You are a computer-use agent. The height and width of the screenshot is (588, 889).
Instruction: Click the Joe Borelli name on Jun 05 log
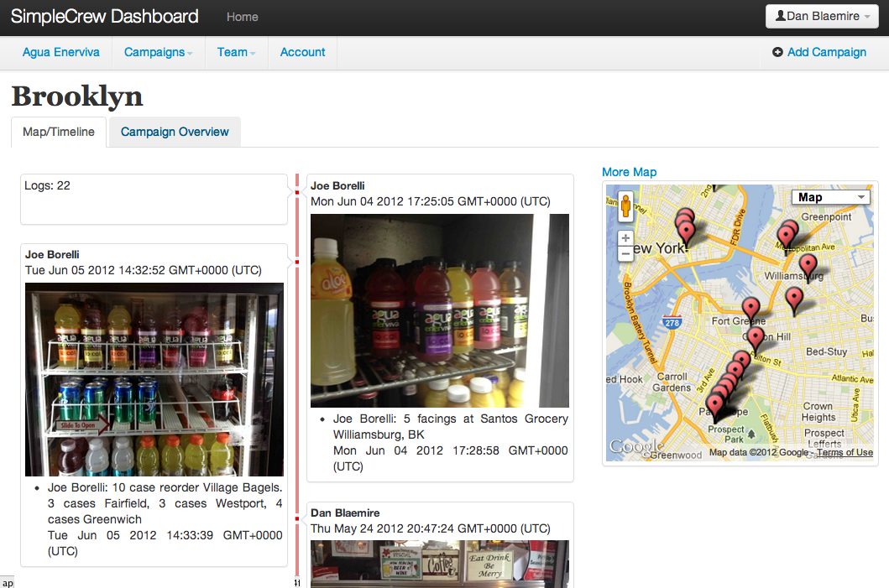52,254
